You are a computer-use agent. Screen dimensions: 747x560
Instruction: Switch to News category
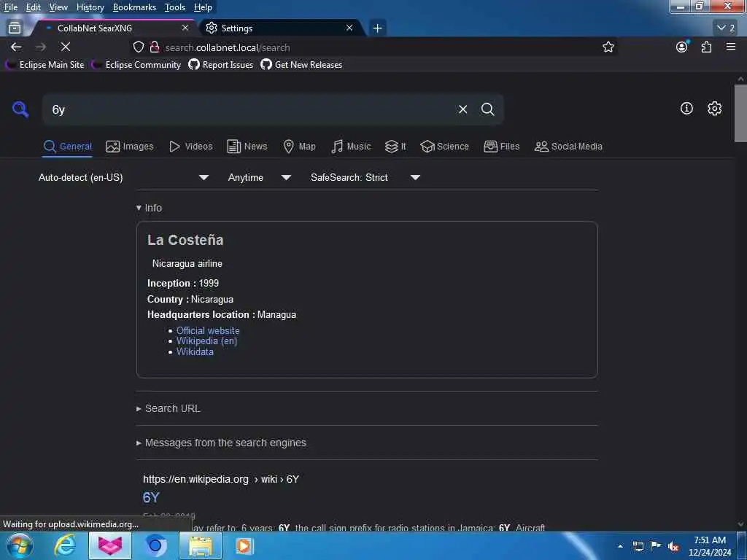[247, 146]
